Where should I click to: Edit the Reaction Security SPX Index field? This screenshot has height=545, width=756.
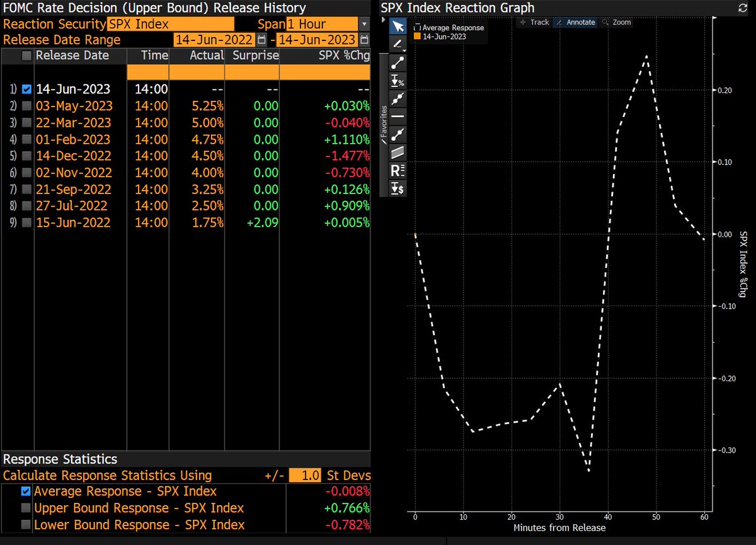[x=170, y=25]
